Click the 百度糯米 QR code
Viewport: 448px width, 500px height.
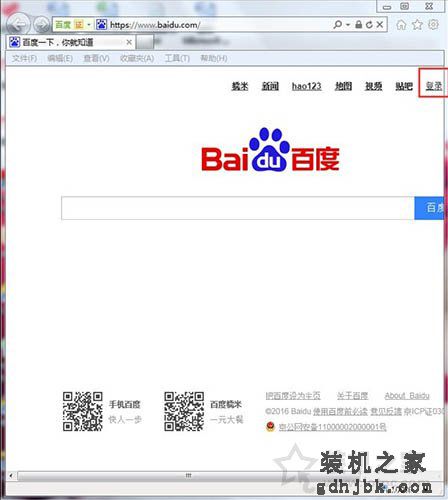[x=184, y=411]
